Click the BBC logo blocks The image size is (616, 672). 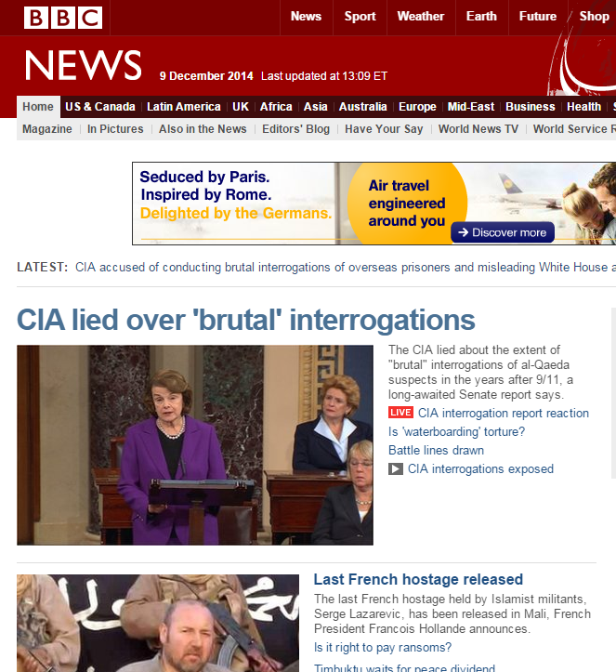pyautogui.click(x=63, y=18)
